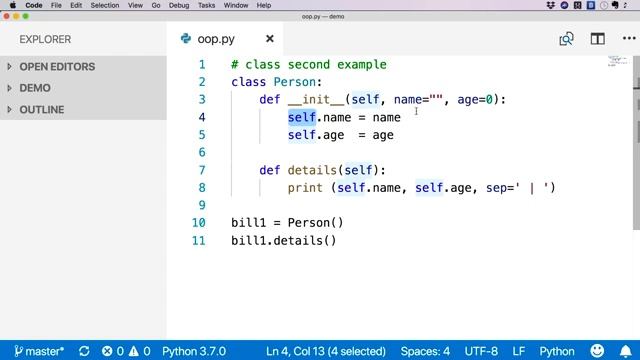This screenshot has width=640, height=360.
Task: Open the Go menu
Action: 156,5
